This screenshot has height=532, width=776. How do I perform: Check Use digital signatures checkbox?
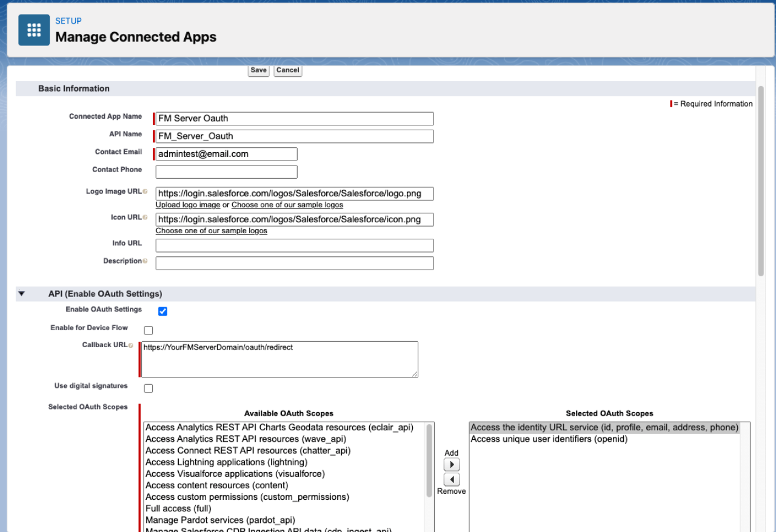(x=149, y=388)
